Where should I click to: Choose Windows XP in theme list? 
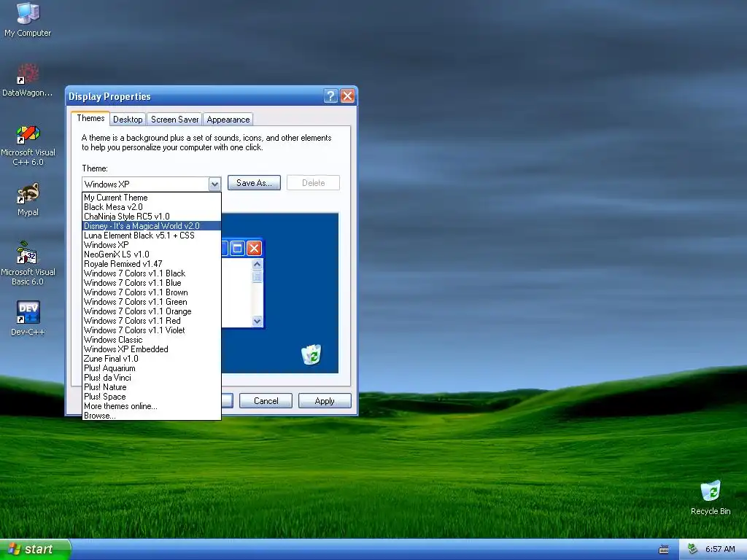pyautogui.click(x=152, y=245)
